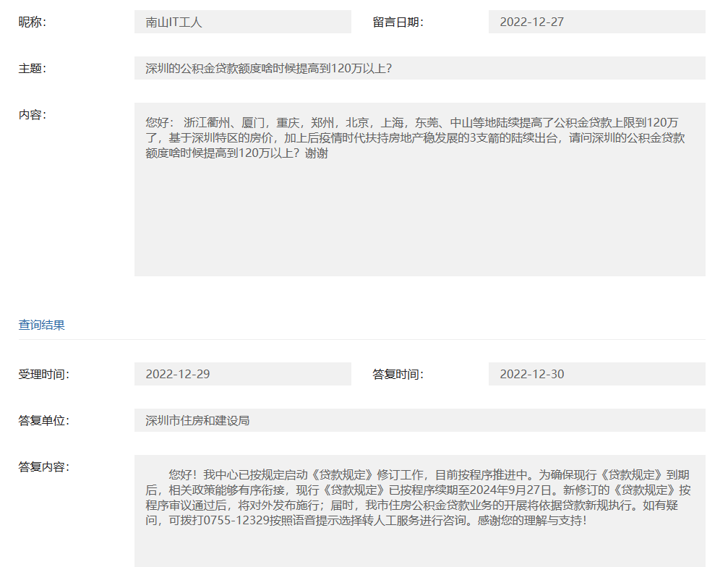
Task: Open the 查询结果 section heading
Action: tap(41, 325)
